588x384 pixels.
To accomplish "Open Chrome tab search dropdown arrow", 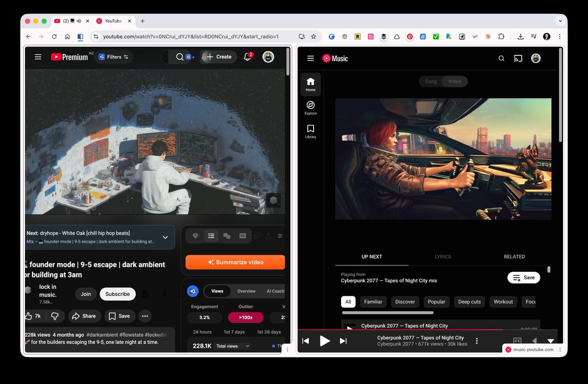I will pos(560,21).
